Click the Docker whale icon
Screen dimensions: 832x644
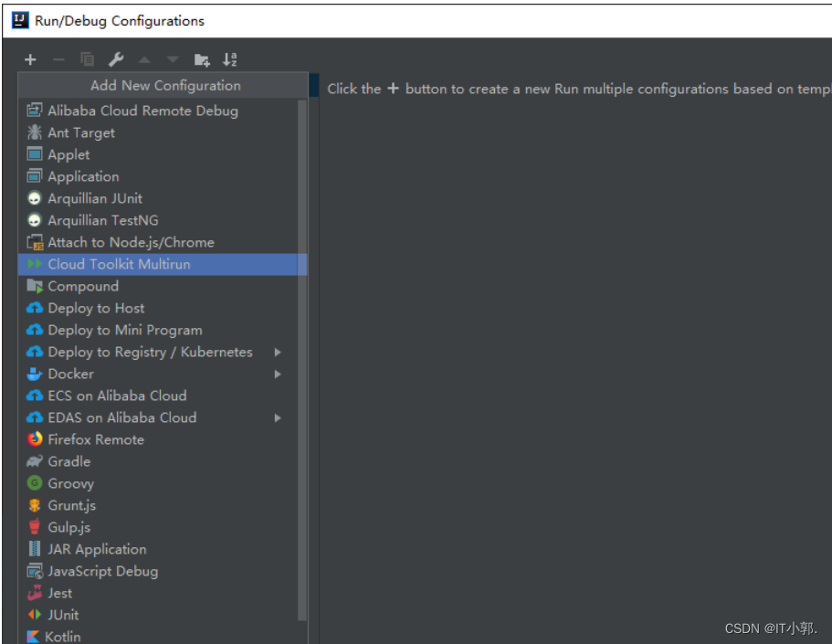(35, 374)
